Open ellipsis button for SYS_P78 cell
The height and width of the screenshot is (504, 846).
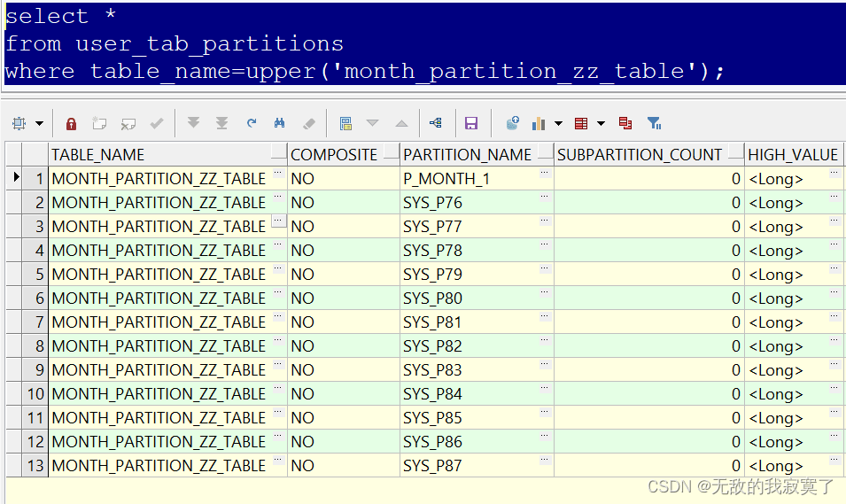(545, 245)
